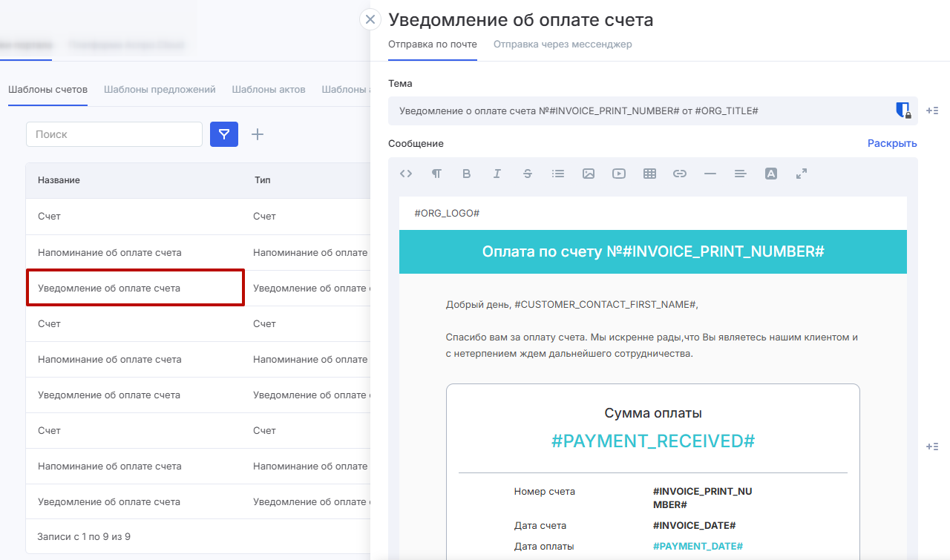This screenshot has width=950, height=560.
Task: Insert a bulleted list in message
Action: (558, 174)
